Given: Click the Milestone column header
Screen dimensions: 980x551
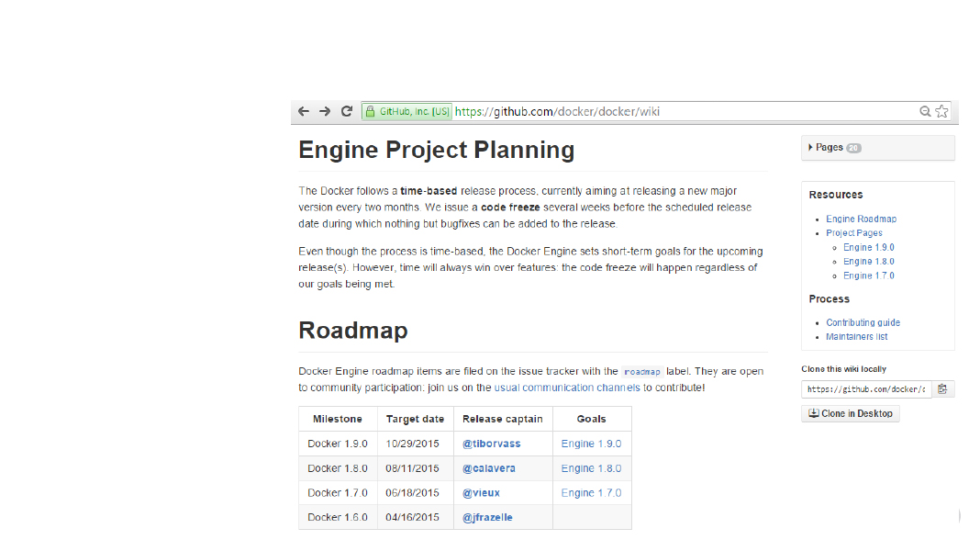Looking at the screenshot, I should click(338, 419).
